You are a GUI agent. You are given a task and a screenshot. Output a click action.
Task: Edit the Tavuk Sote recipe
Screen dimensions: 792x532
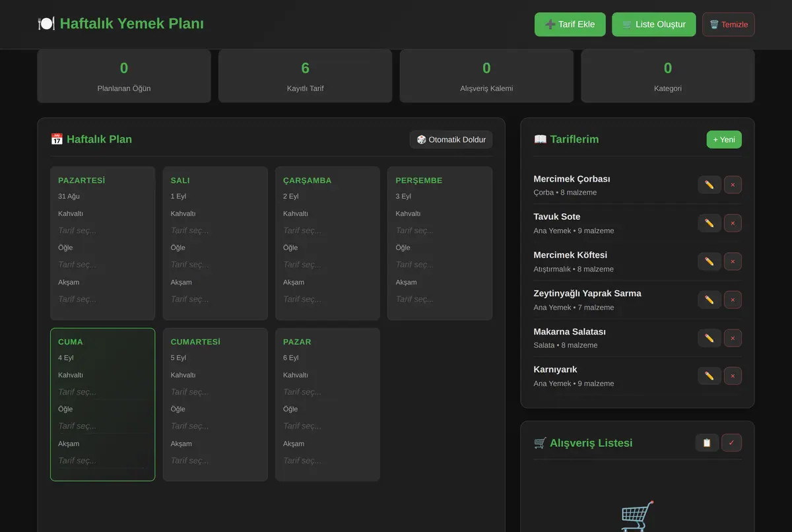pyautogui.click(x=709, y=223)
